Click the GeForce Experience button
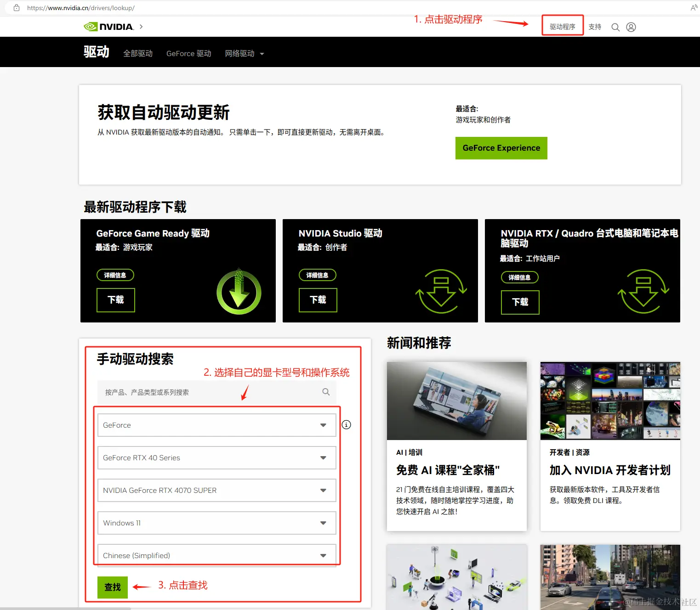Screen dimensions: 700x610 [501, 148]
